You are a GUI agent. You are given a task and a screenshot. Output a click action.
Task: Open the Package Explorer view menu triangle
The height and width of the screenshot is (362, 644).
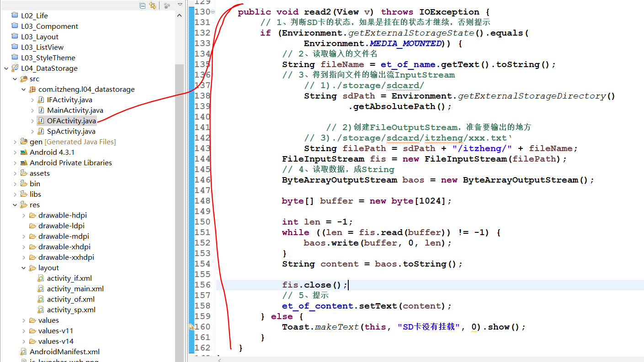pyautogui.click(x=180, y=4)
